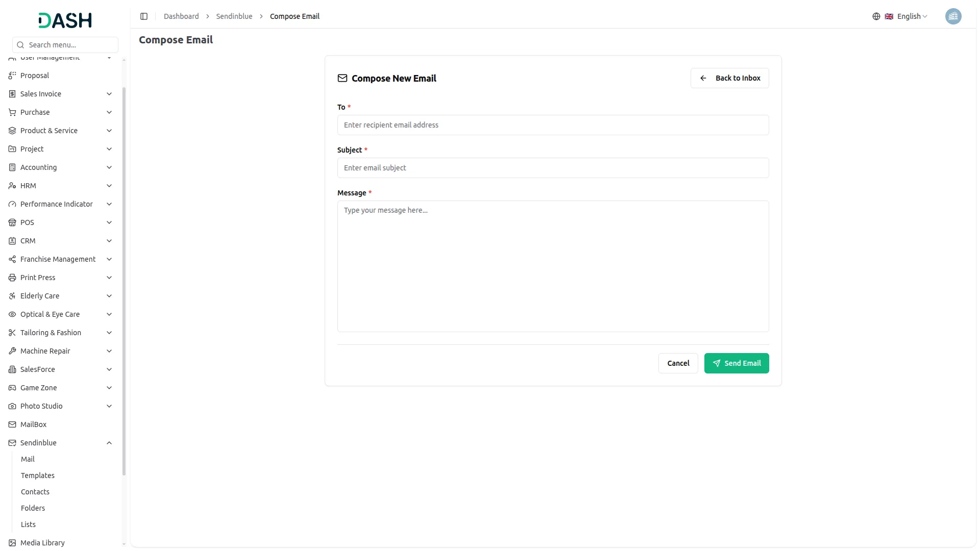This screenshot has height=551, width=980.
Task: Click the Purchase cart icon
Action: point(12,112)
